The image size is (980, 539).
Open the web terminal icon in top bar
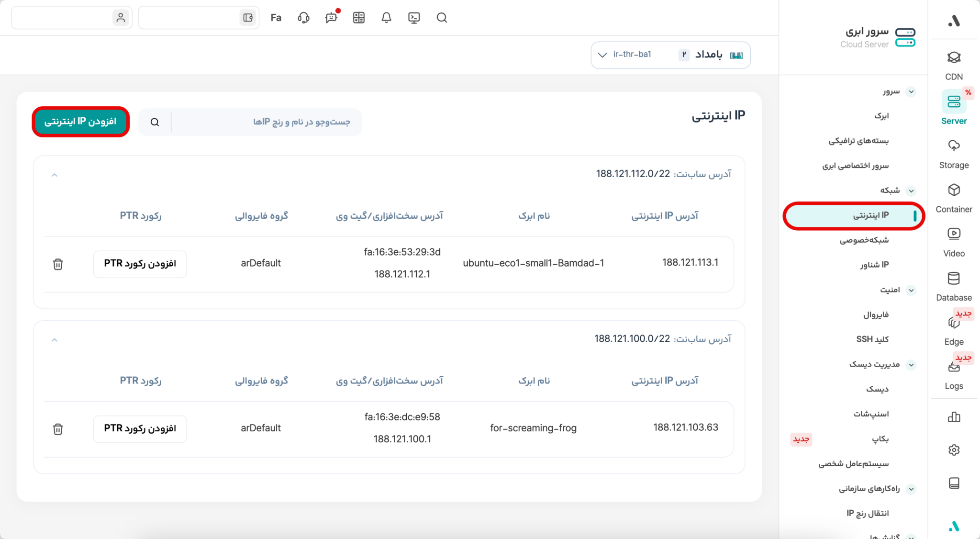[x=413, y=18]
